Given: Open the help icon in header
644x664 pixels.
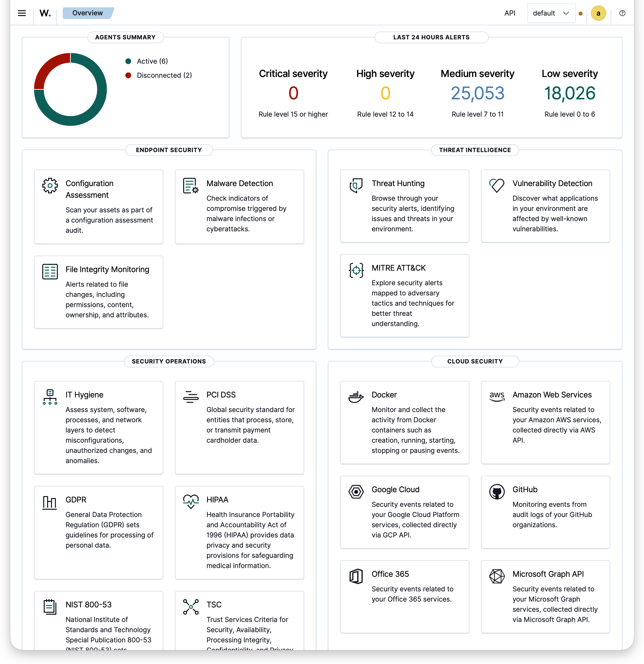Looking at the screenshot, I should 622,13.
